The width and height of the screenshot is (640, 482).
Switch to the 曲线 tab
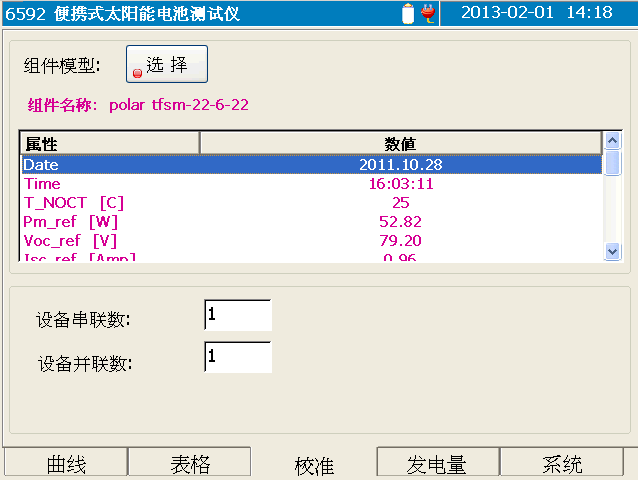66,464
